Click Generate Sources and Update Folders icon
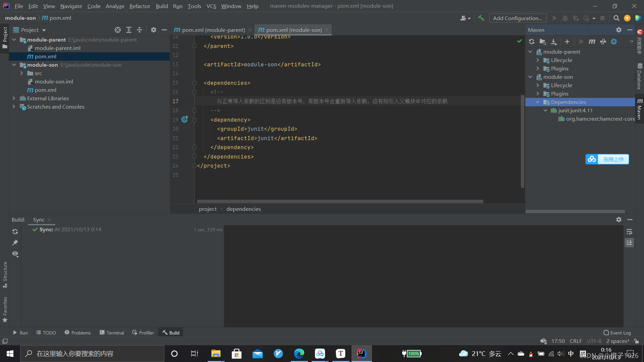Viewport: 644px width, 362px height. tap(543, 42)
